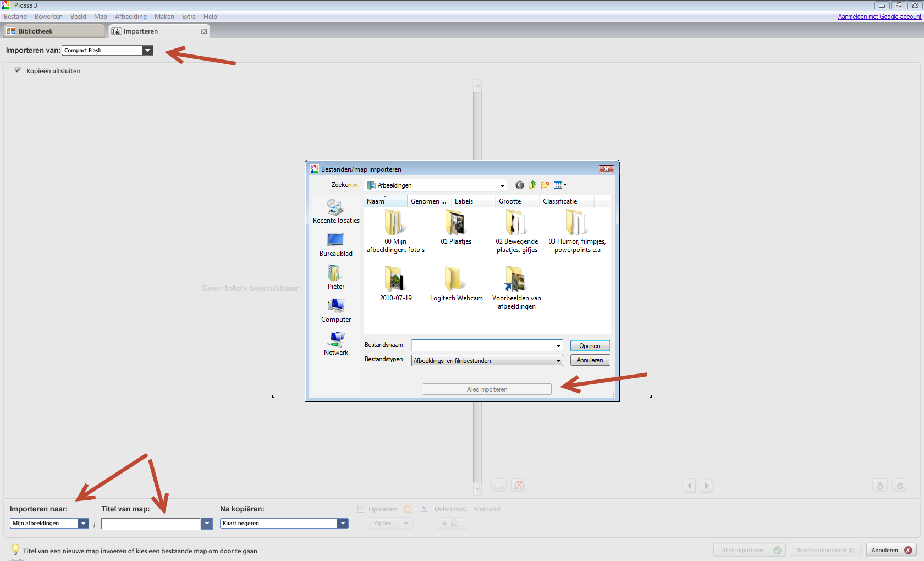This screenshot has height=561, width=924.
Task: Expand the Na kopiëren dropdown
Action: tap(343, 524)
